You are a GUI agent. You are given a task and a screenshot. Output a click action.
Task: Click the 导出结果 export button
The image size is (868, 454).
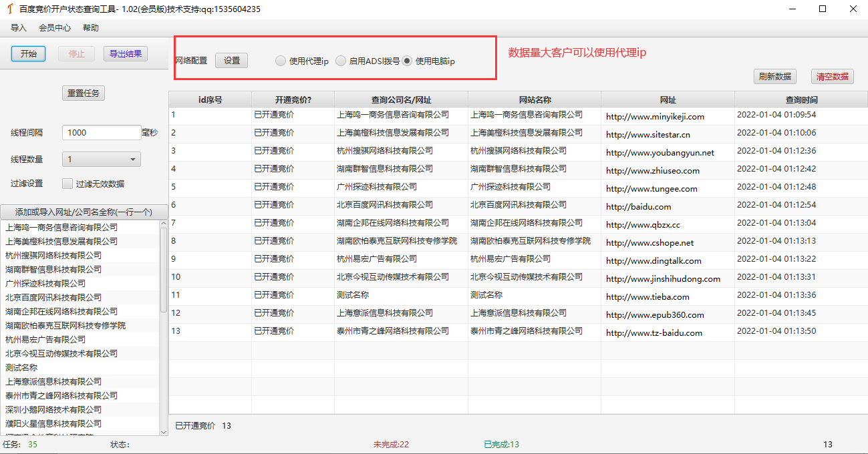125,54
